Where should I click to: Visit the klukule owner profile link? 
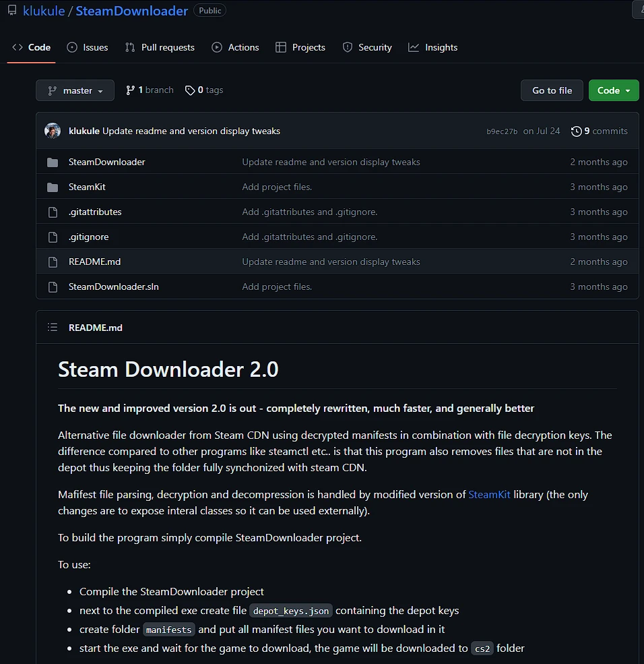pyautogui.click(x=43, y=11)
